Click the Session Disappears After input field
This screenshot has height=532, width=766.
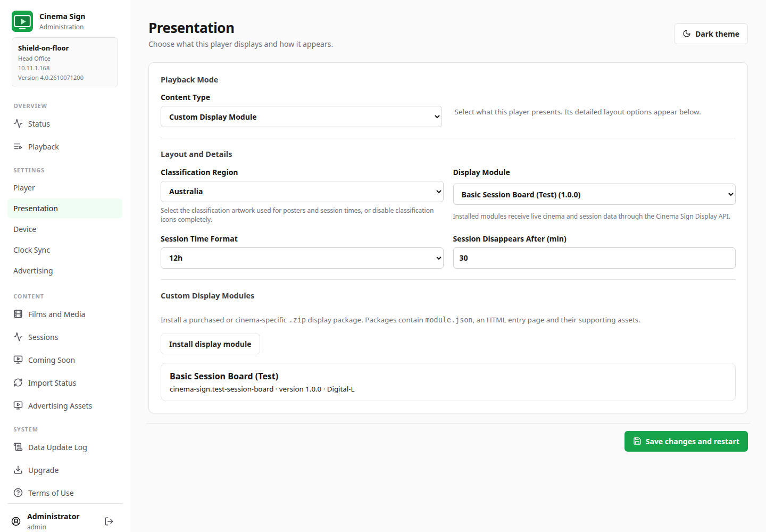594,258
